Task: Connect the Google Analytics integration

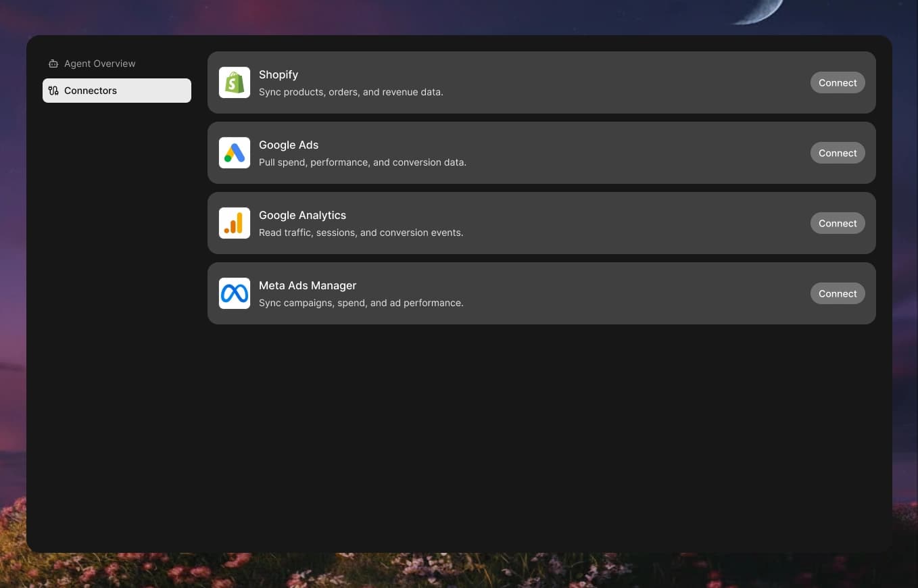Action: [838, 223]
